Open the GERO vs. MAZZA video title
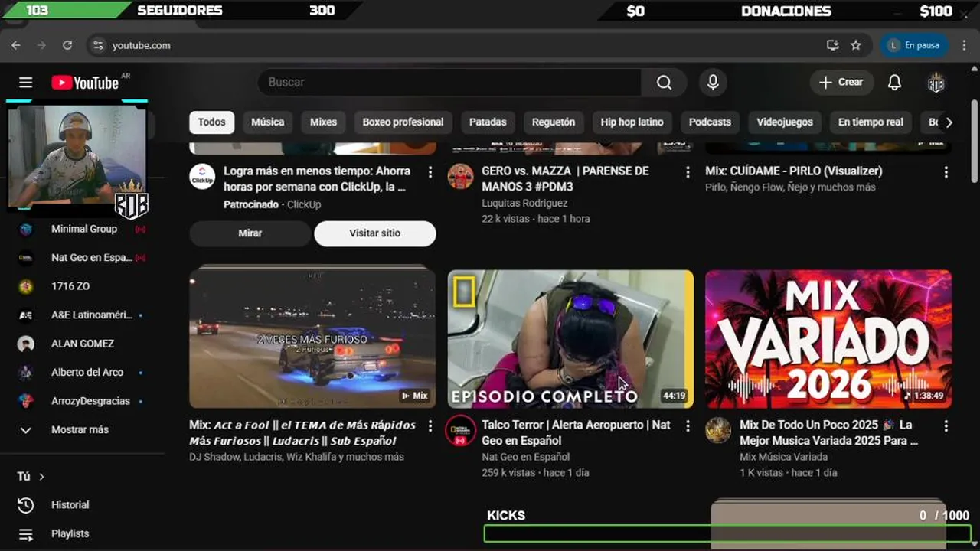980x551 pixels. (565, 178)
